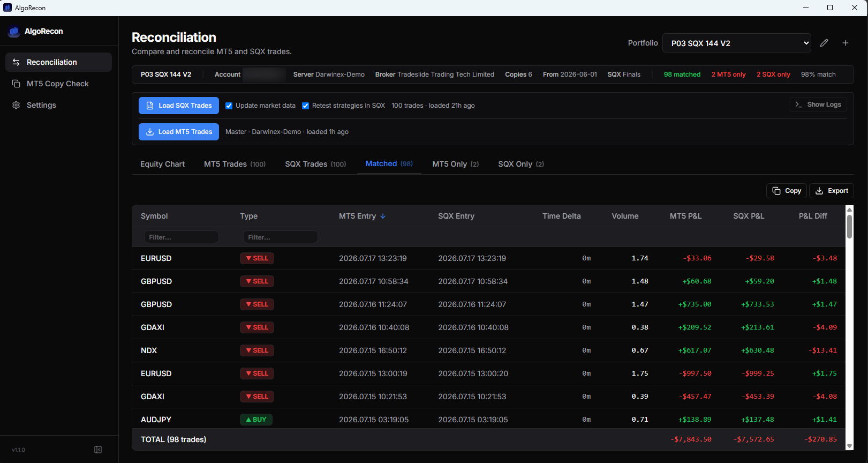Uncheck Update market data checkbox
The image size is (868, 463).
pyautogui.click(x=229, y=106)
